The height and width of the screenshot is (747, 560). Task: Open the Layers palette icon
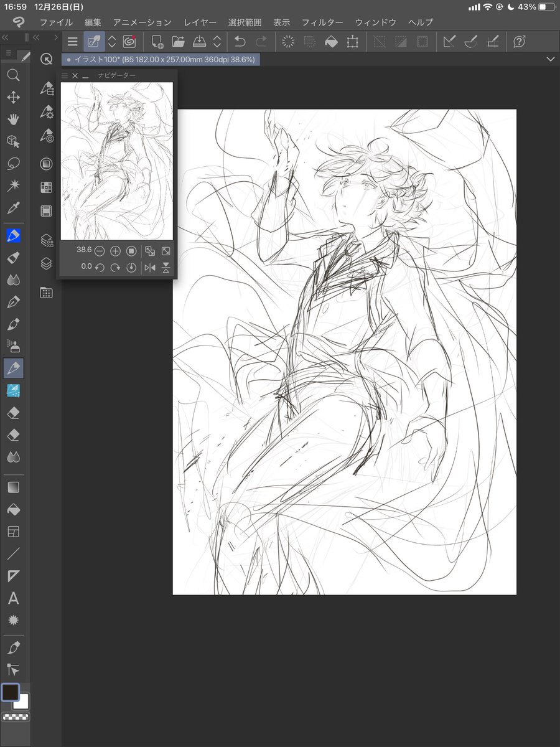click(46, 264)
